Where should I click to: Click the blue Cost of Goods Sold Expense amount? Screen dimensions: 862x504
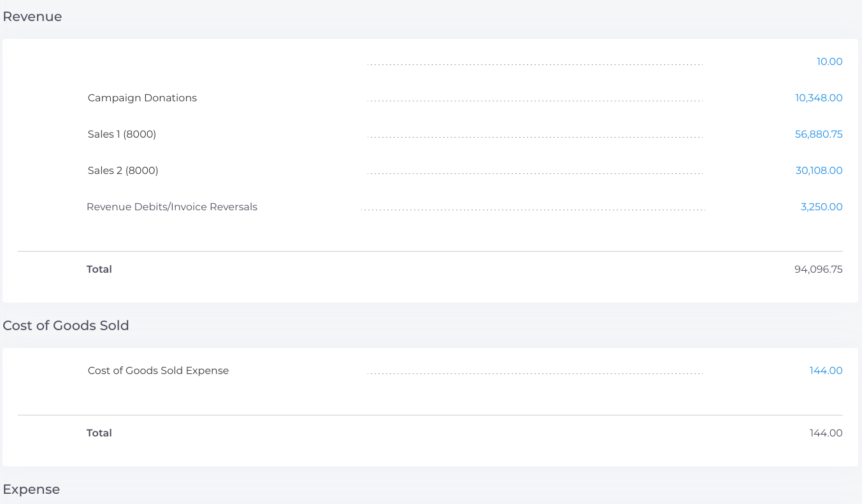click(826, 371)
